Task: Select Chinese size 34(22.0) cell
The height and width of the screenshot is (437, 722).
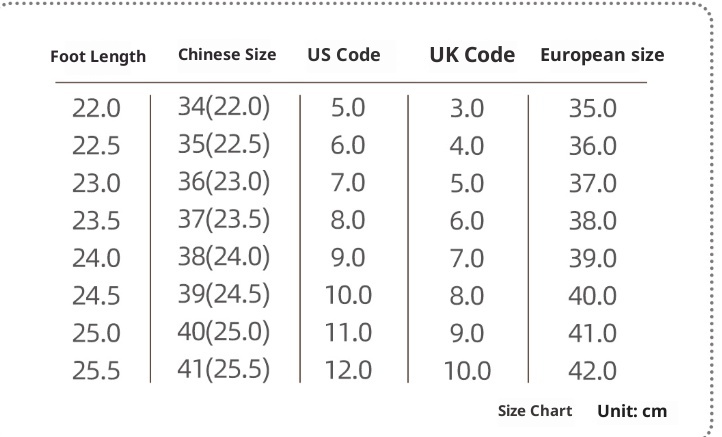Action: pyautogui.click(x=224, y=107)
